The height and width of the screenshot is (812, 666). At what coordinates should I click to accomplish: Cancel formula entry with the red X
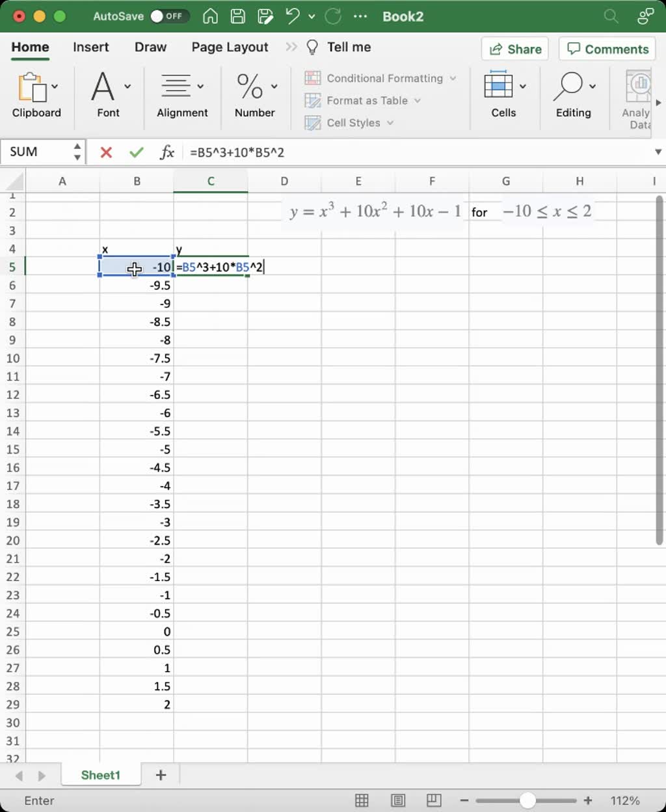(x=106, y=152)
